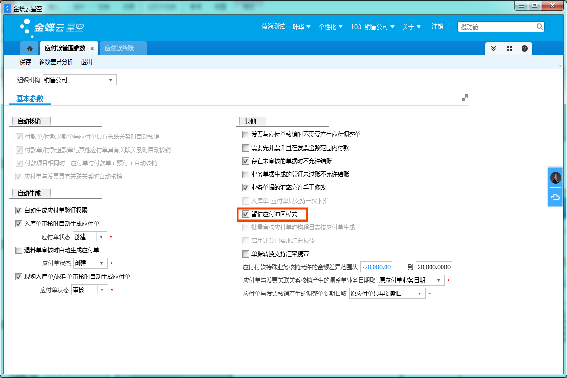Viewport: 567px width, 378px height.
Task: Click 注销 in the header
Action: coord(437,26)
